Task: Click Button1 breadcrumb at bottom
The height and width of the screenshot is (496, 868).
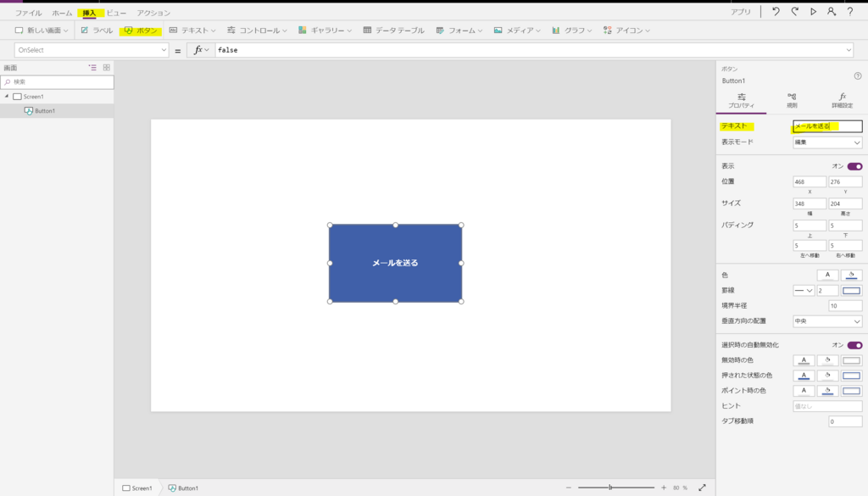Action: click(183, 488)
